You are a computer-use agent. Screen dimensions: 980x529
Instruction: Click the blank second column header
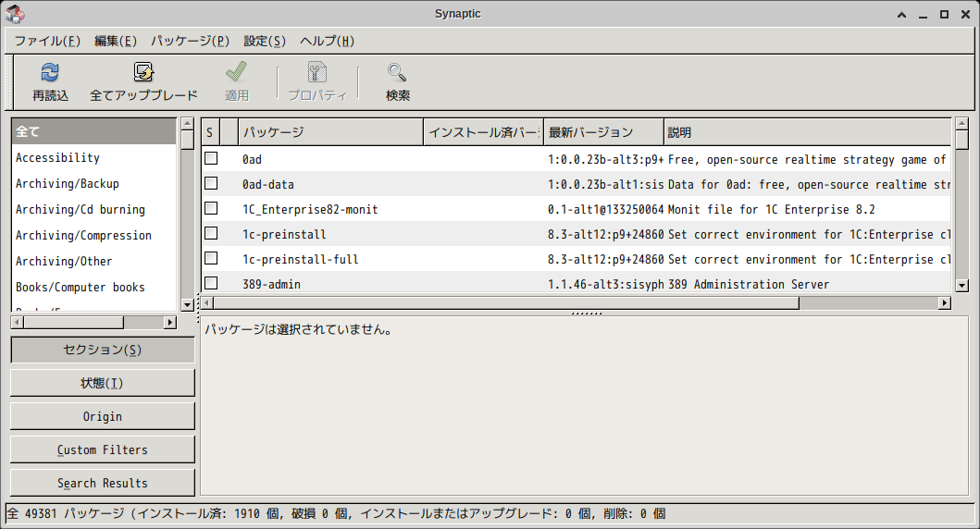[x=229, y=132]
